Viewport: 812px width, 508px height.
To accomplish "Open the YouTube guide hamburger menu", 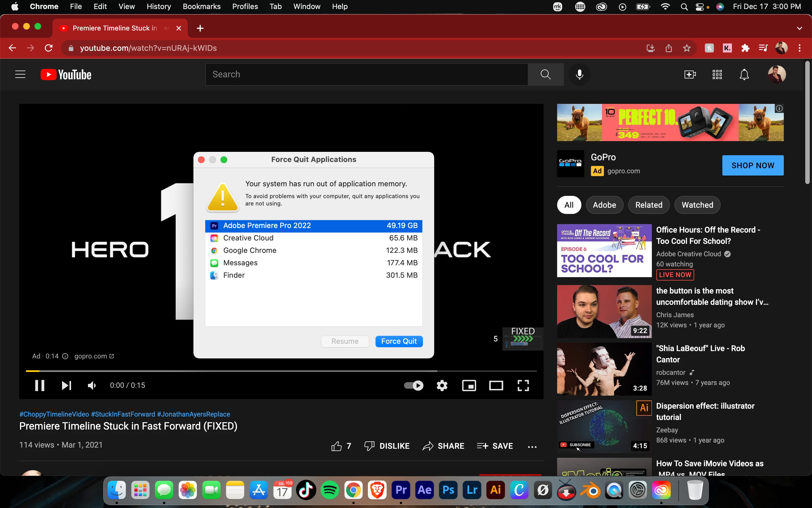I will click(20, 75).
